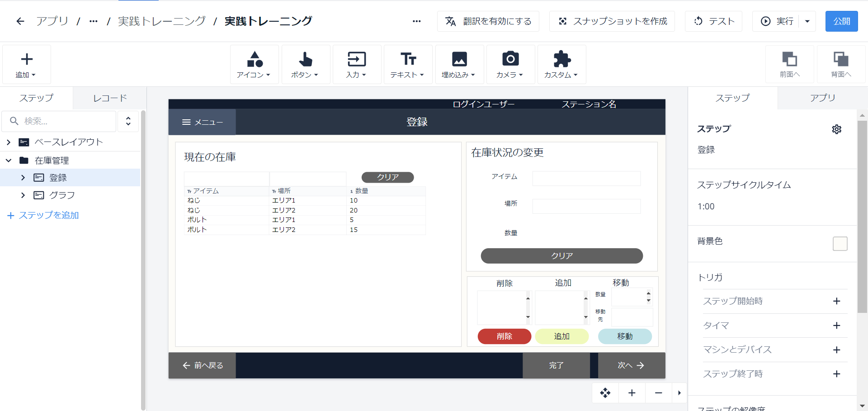This screenshot has height=411, width=868.
Task: Click the 背面へ send-backward icon
Action: tap(841, 64)
